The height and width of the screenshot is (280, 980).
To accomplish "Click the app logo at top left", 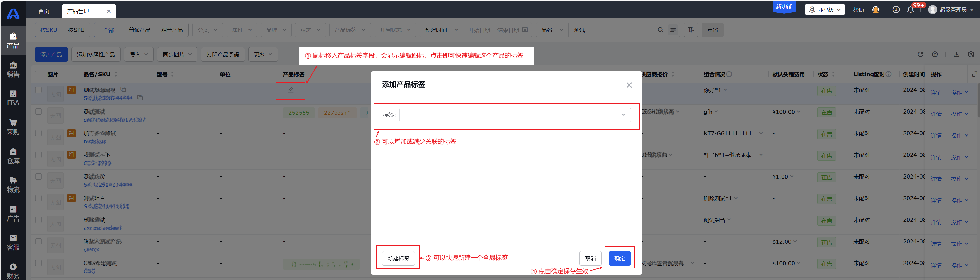I will (x=13, y=14).
